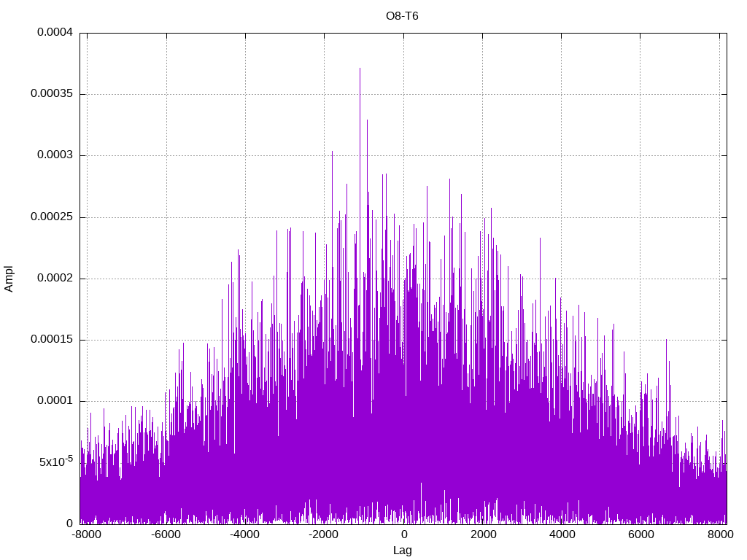Click the 2000 x-axis tick label
747x560 pixels.
pos(483,534)
